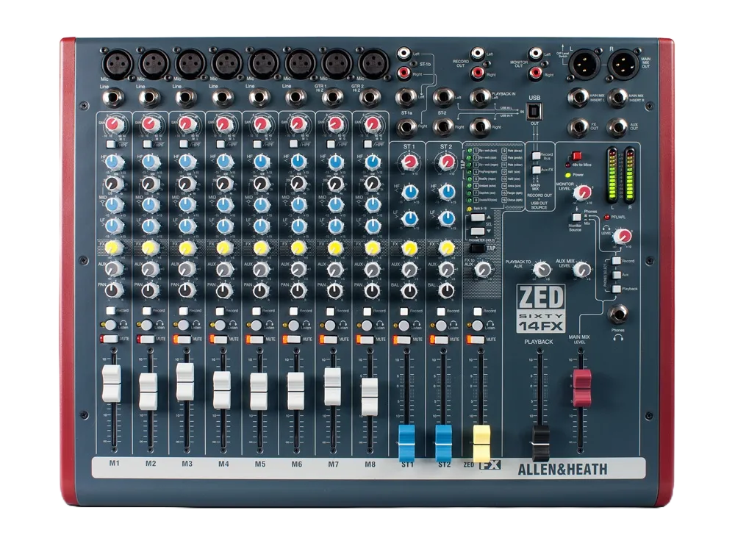Toggle the MUTE switch on ST1 channel
The image size is (735, 560).
pyautogui.click(x=403, y=339)
